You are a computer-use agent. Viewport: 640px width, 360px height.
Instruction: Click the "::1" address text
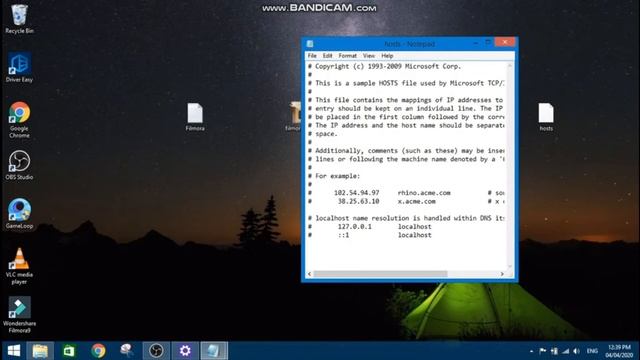(343, 235)
